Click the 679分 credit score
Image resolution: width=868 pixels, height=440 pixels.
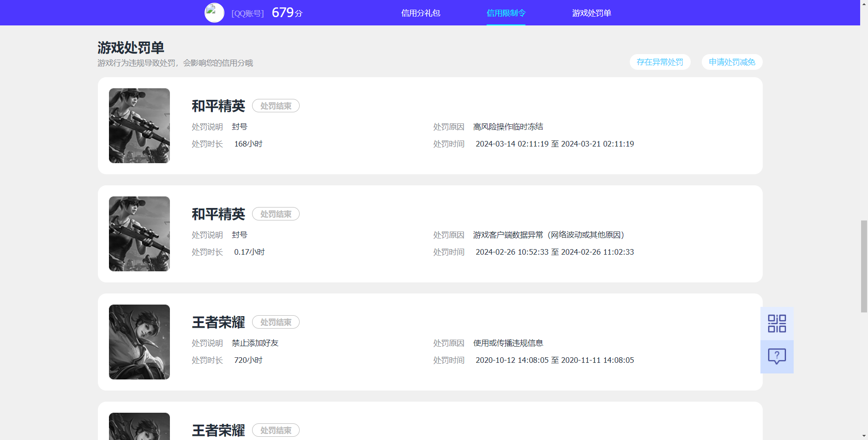287,12
